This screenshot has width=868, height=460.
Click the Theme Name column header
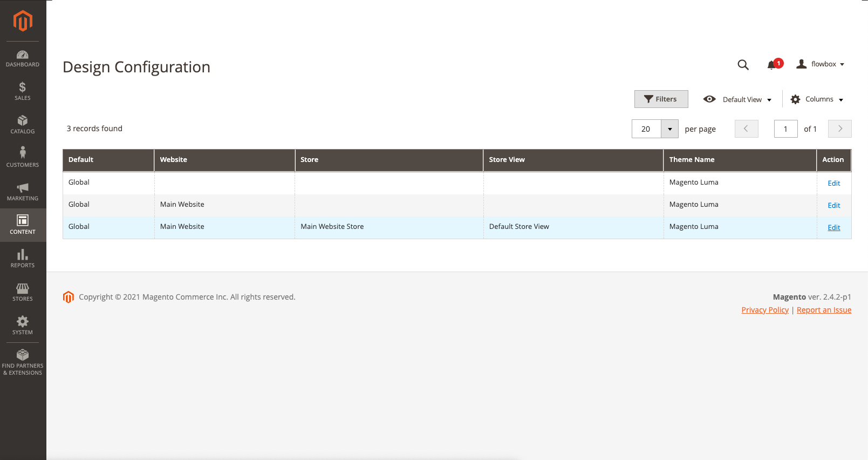tap(740, 160)
